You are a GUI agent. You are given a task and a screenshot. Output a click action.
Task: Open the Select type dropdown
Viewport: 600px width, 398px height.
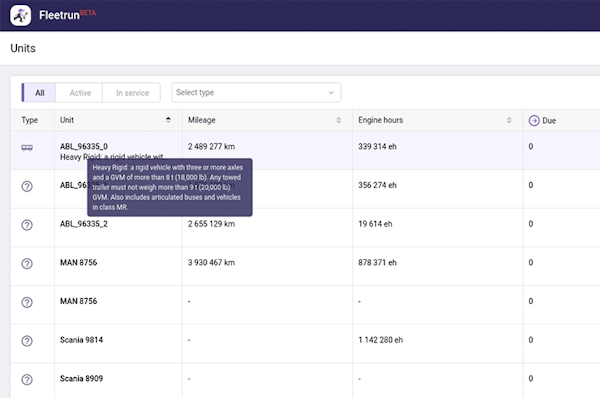(256, 93)
